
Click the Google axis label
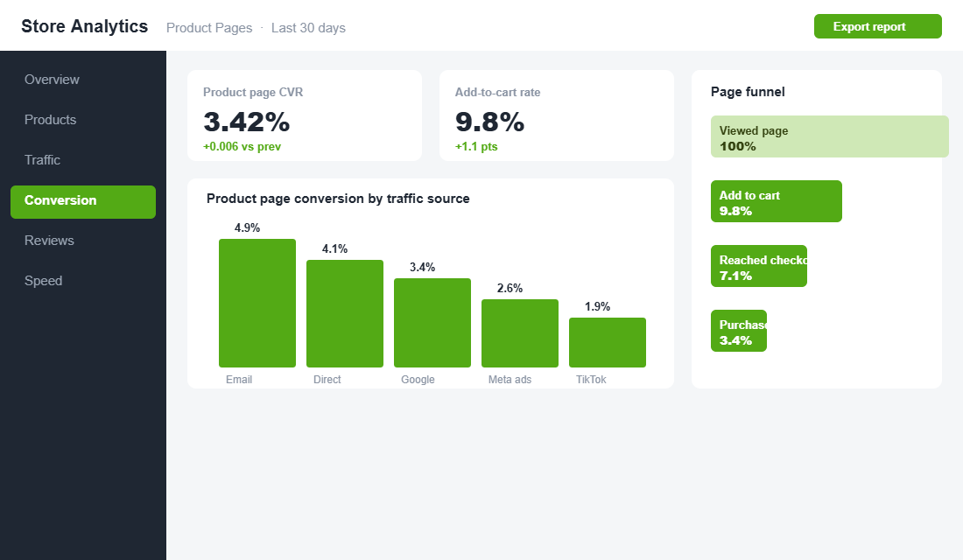pyautogui.click(x=418, y=380)
